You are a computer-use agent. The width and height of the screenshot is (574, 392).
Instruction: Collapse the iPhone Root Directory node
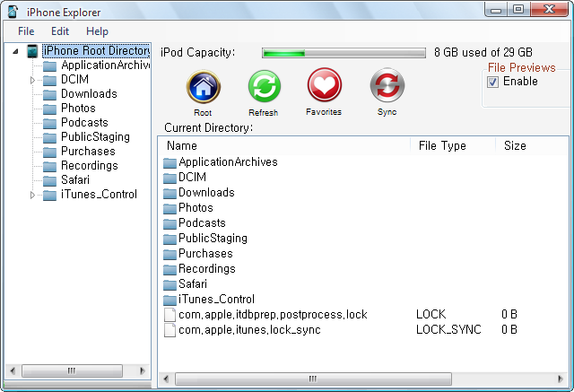15,51
